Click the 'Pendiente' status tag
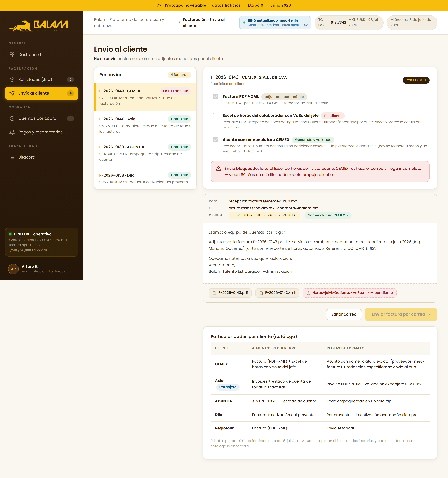The image size is (448, 478). tap(333, 116)
